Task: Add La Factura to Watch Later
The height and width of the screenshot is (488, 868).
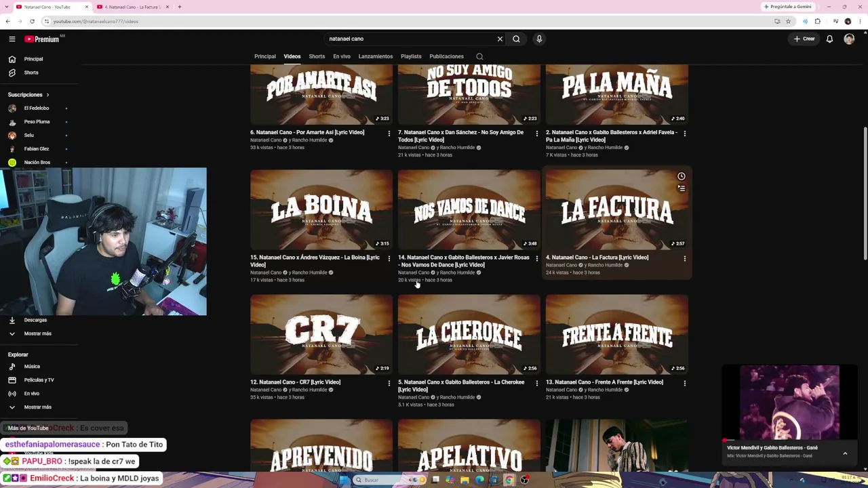Action: [682, 176]
